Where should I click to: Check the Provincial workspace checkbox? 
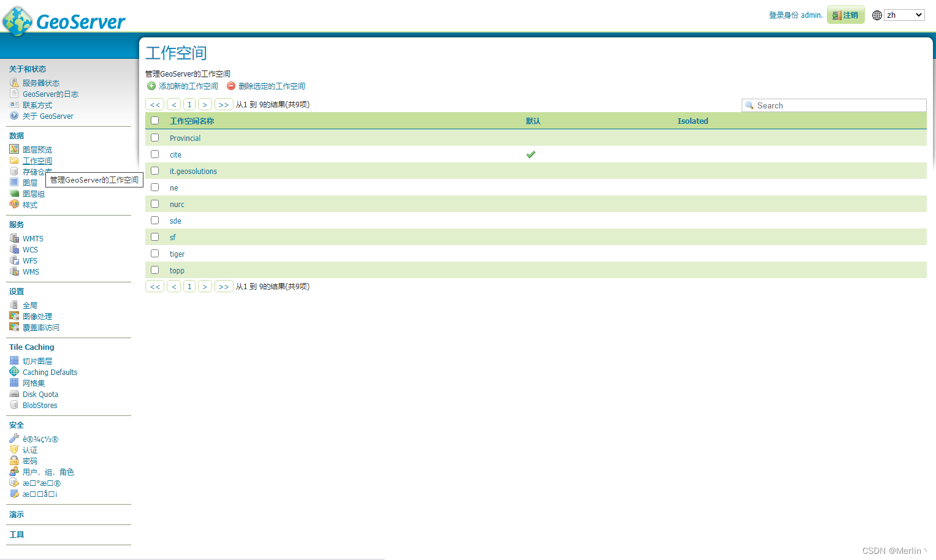[155, 138]
